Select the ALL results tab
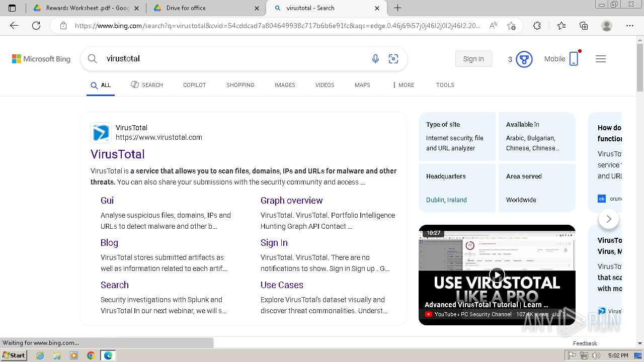This screenshot has width=644, height=362. [x=101, y=85]
